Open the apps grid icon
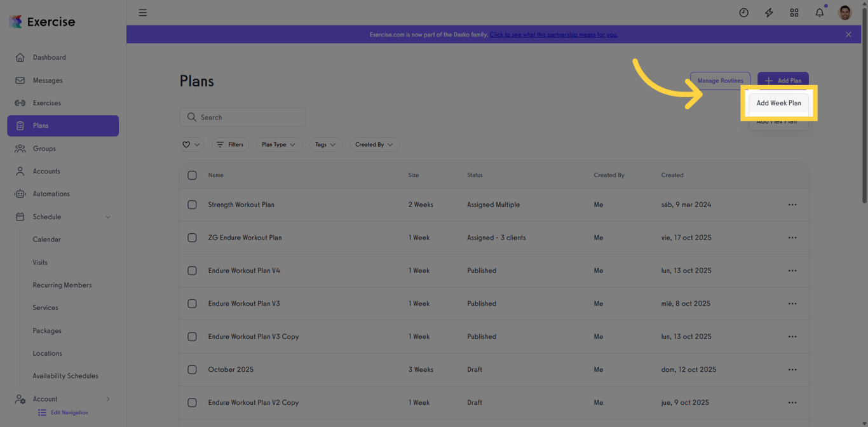The image size is (868, 427). pyautogui.click(x=794, y=13)
